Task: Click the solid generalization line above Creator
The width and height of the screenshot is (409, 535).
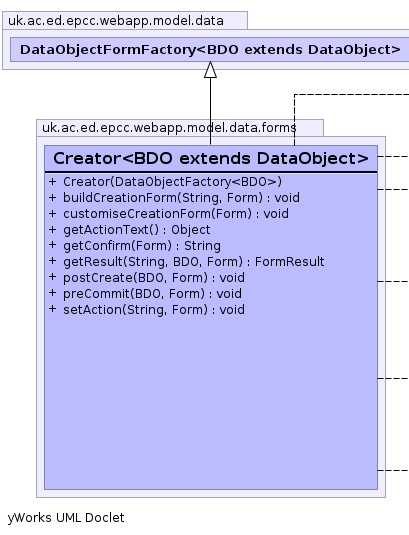Action: [x=210, y=111]
